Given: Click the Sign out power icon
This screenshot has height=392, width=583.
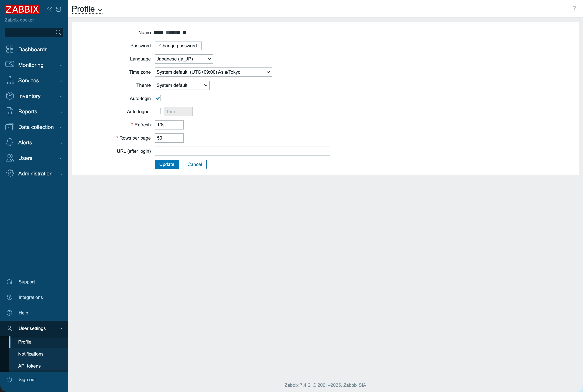Looking at the screenshot, I should pos(9,380).
